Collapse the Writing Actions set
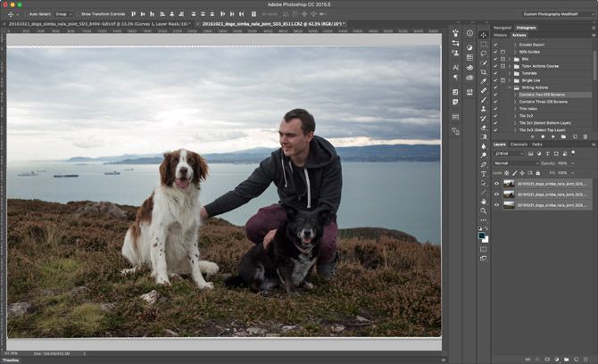 pyautogui.click(x=510, y=87)
